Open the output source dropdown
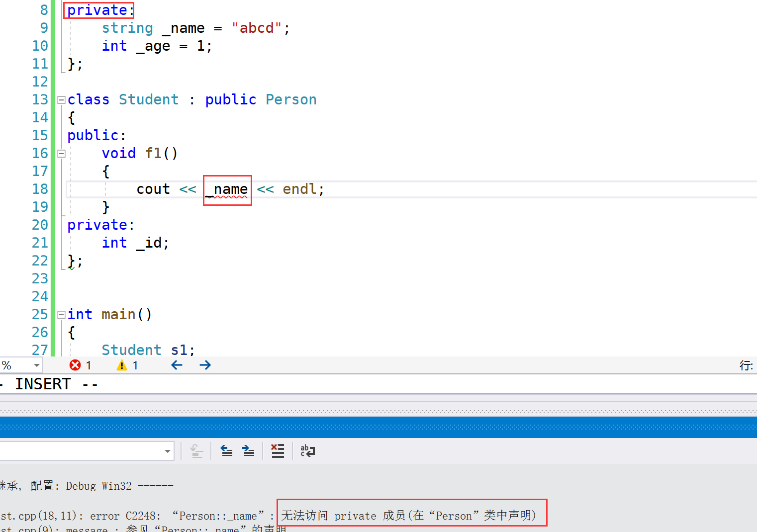 tap(167, 451)
